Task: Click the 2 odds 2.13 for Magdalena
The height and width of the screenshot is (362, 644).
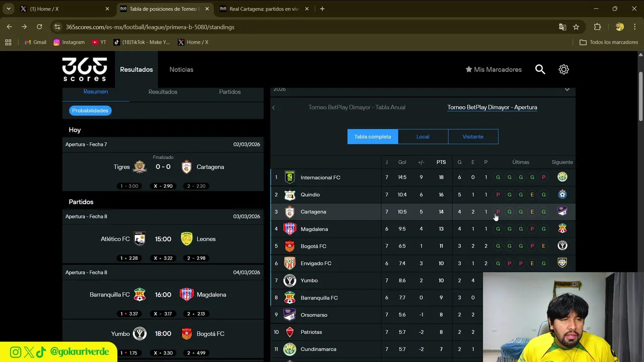Action: tap(196, 314)
